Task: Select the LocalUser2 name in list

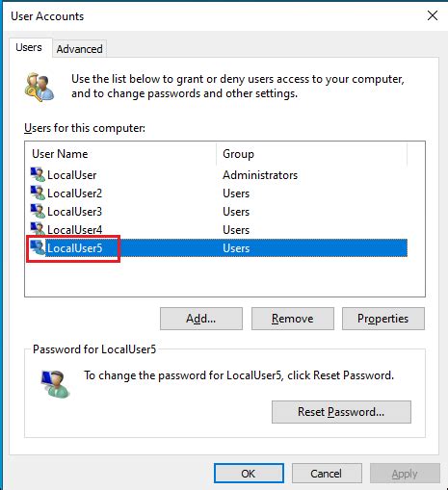Action: (x=74, y=193)
